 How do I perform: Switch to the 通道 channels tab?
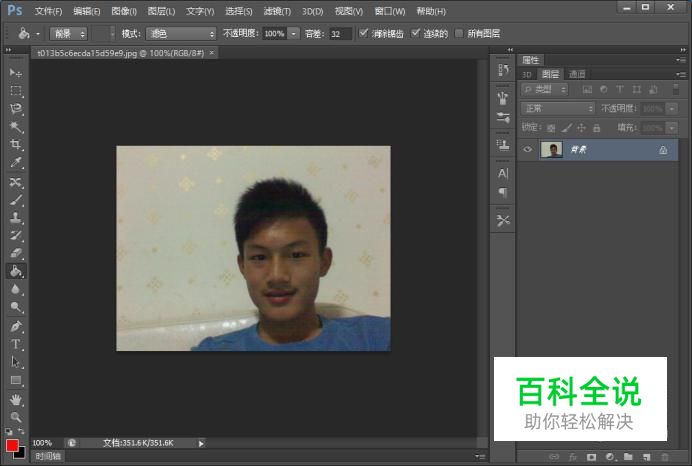(x=577, y=74)
